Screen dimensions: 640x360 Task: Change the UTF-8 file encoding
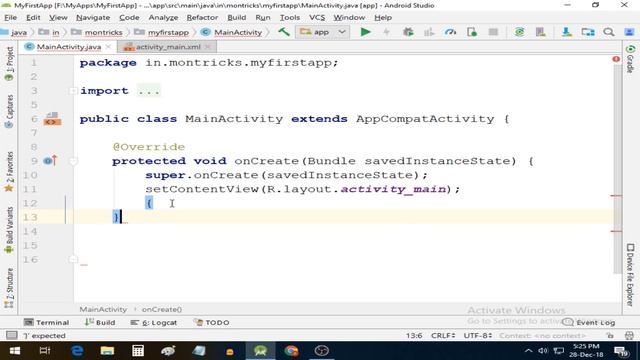478,336
